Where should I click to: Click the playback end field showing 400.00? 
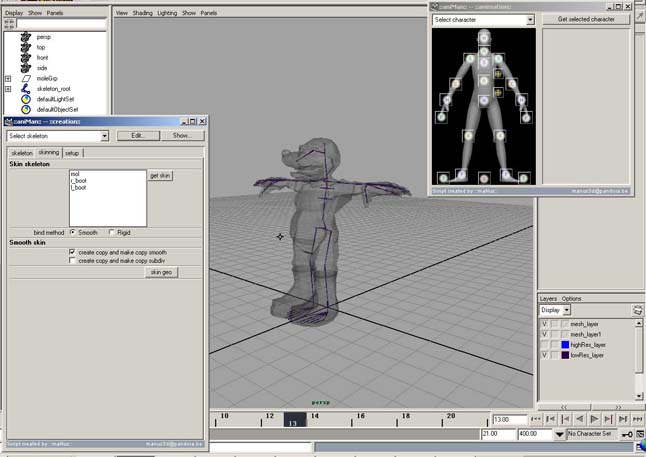coord(535,434)
